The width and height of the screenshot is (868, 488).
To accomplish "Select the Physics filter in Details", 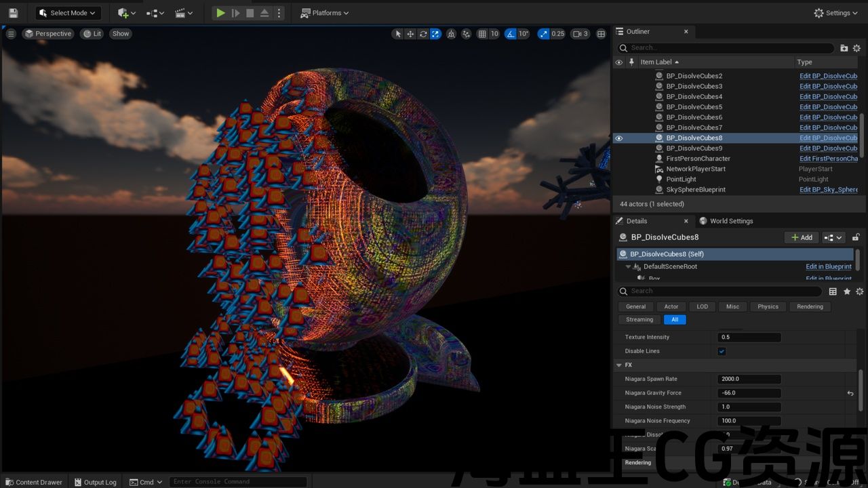I will point(768,306).
